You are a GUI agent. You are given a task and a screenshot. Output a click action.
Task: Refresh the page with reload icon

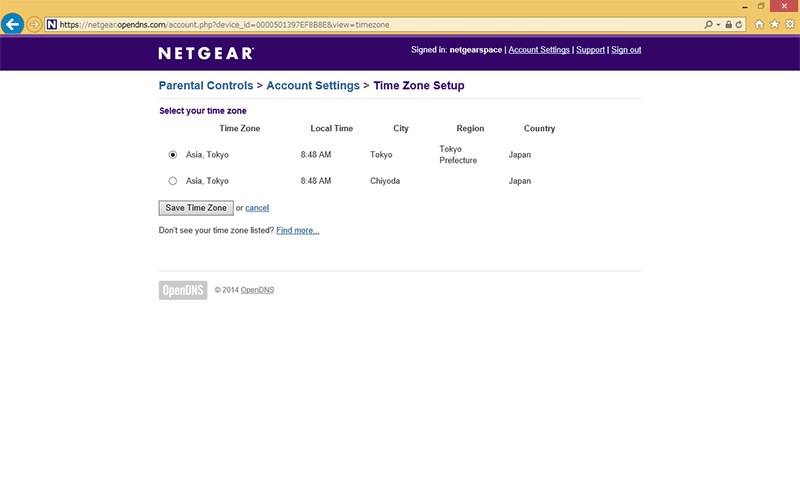click(739, 24)
